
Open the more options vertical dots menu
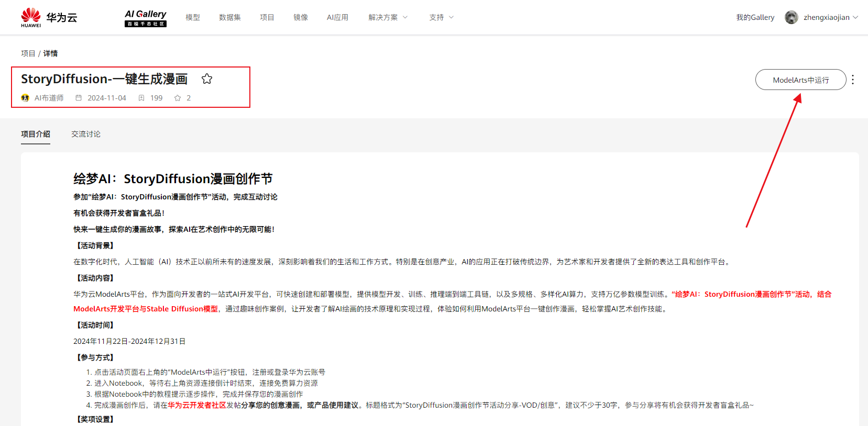click(853, 80)
